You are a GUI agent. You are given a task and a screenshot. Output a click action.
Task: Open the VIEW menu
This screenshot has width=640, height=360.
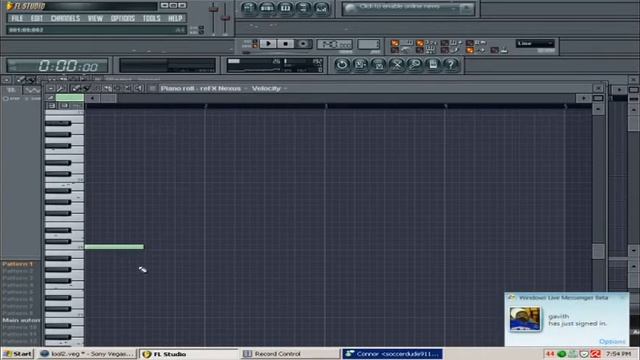coord(95,18)
